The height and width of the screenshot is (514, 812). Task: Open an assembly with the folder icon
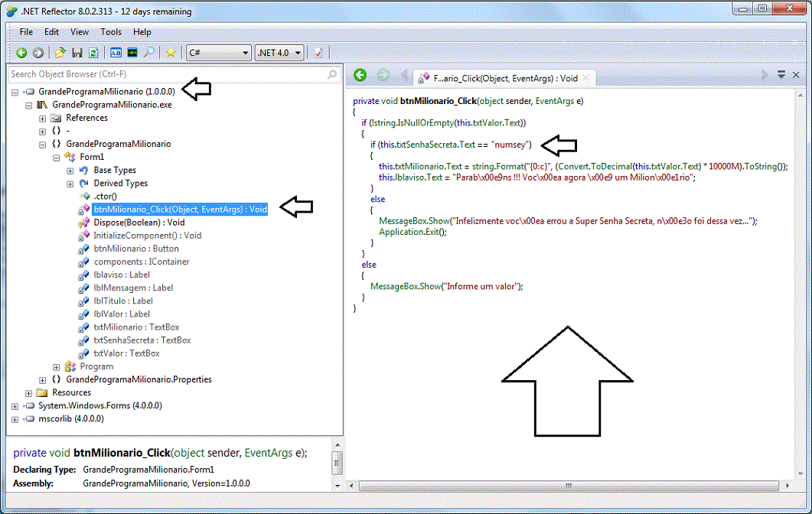[x=60, y=52]
